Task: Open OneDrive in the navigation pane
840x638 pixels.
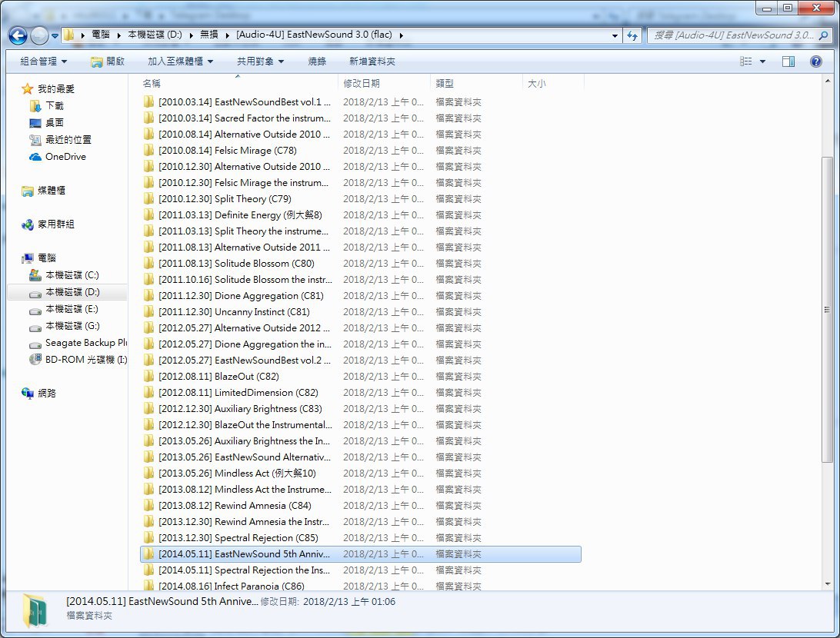Action: point(65,157)
